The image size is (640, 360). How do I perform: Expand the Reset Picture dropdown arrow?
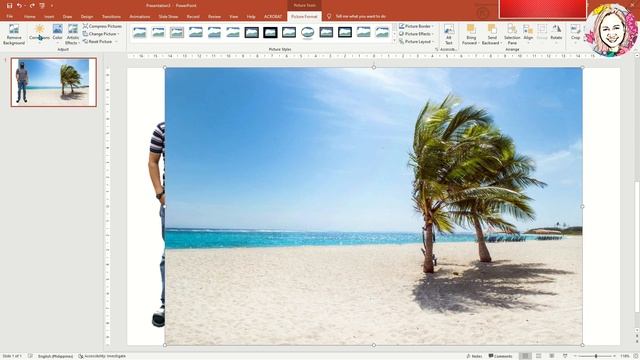coord(116,42)
